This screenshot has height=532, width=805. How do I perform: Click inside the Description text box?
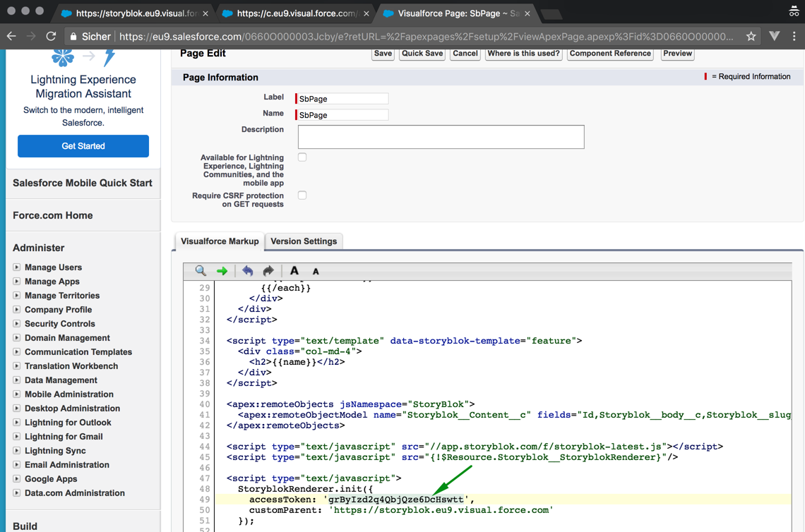point(441,137)
